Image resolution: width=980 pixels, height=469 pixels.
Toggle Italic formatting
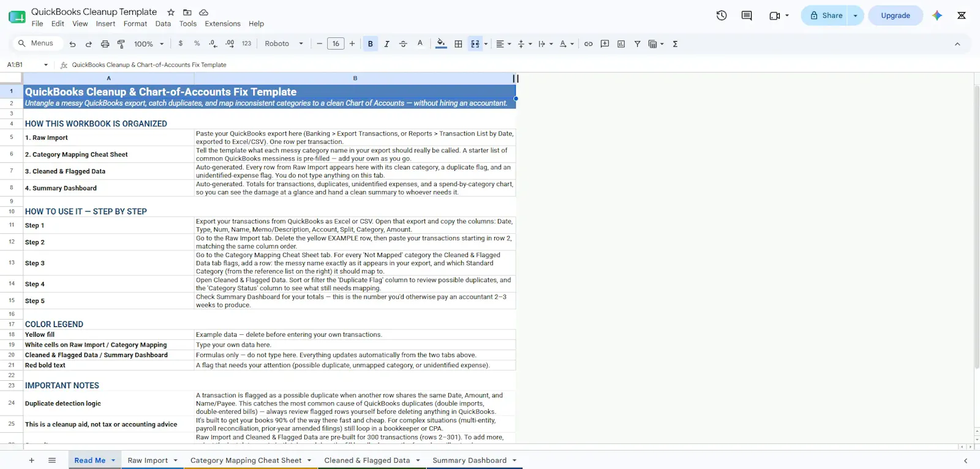tap(386, 44)
